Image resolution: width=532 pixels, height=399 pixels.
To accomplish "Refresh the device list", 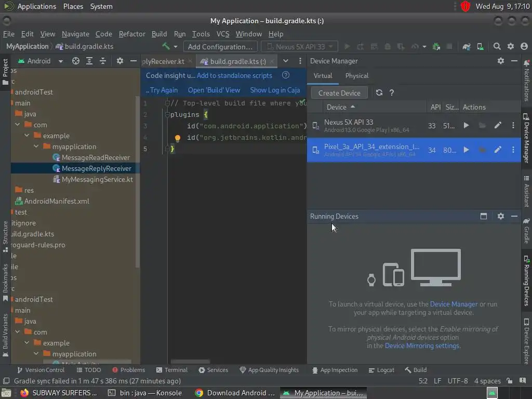I will coord(379,92).
